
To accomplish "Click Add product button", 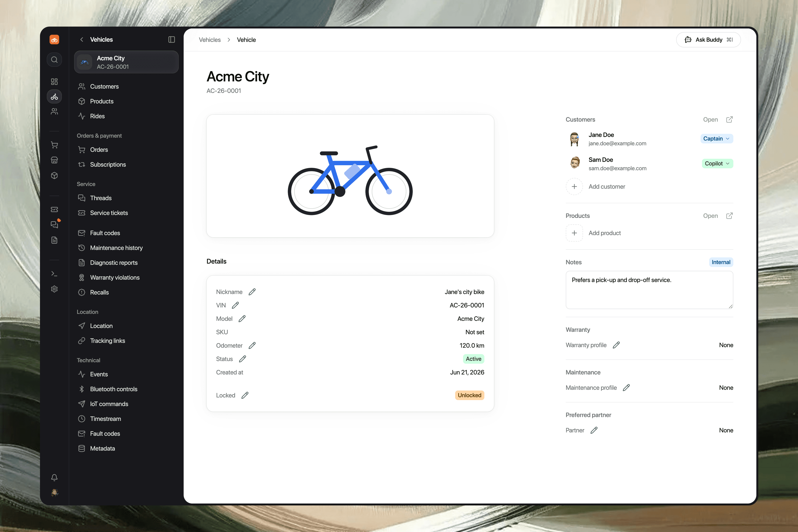I will tap(594, 233).
